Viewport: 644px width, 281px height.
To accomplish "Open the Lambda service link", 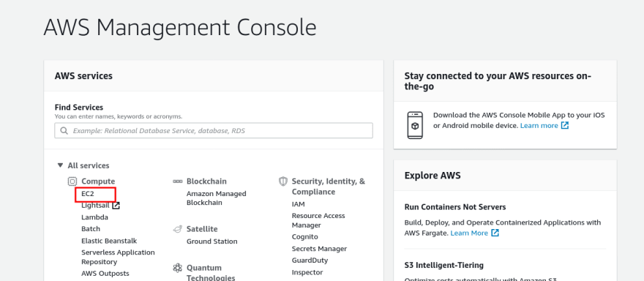I will pos(95,217).
